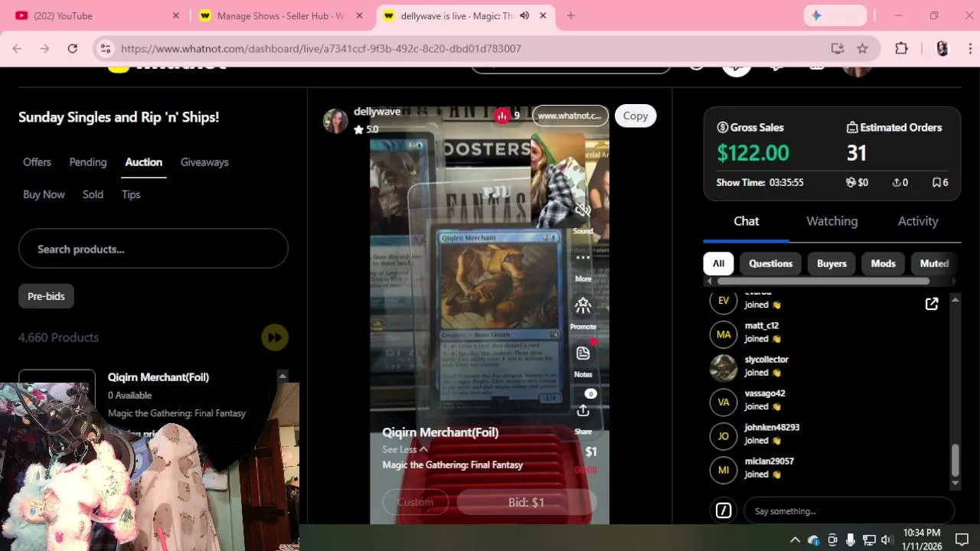Click the site information icon in address bar
This screenshot has height=551, width=980.
[106, 48]
